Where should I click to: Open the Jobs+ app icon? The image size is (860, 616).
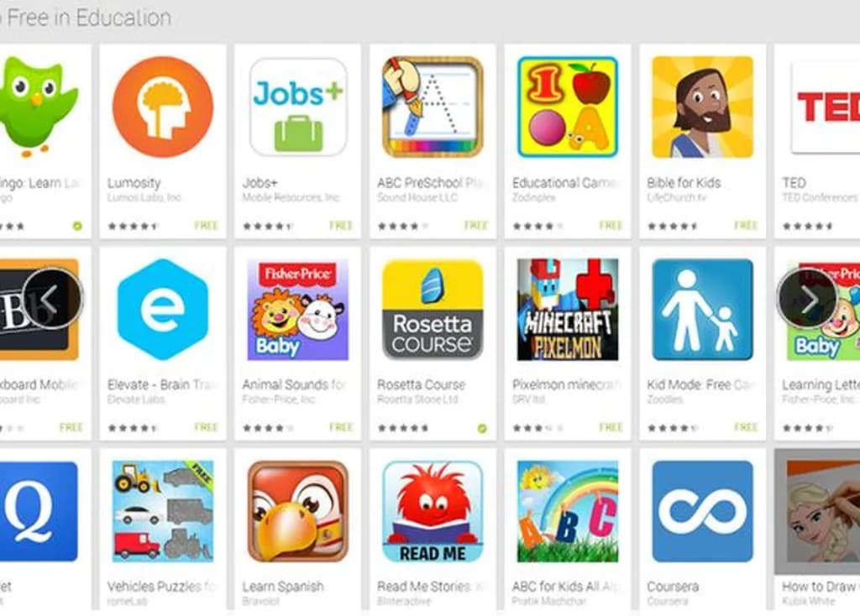298,107
